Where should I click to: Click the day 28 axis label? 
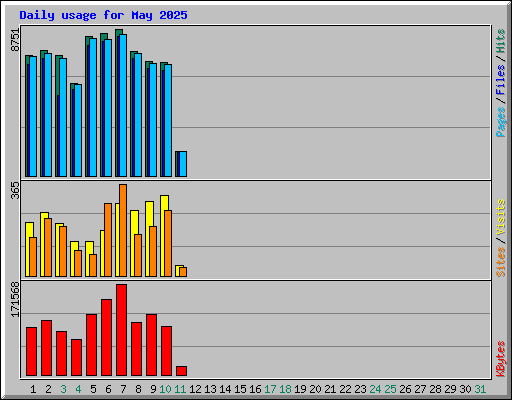(435, 389)
